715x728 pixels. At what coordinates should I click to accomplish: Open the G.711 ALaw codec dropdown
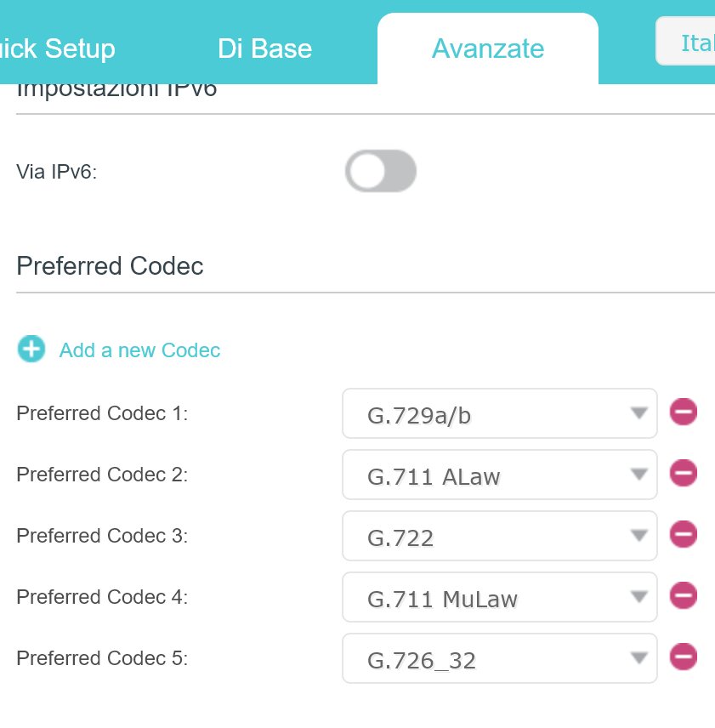click(500, 475)
